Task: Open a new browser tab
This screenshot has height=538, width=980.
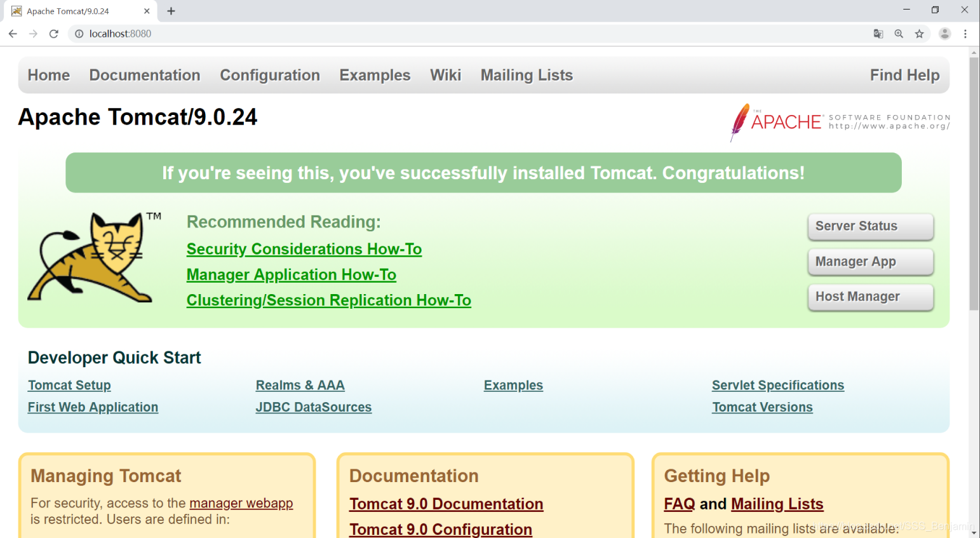Action: (x=171, y=11)
